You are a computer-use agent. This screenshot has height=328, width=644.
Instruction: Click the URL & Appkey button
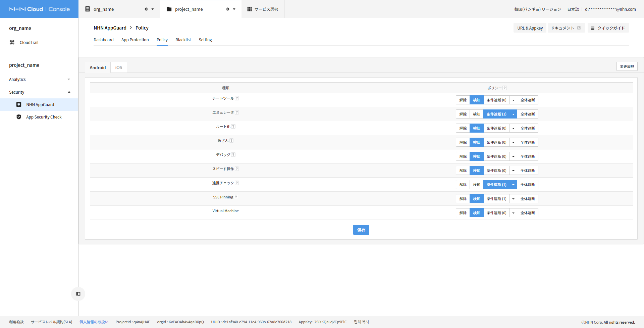pyautogui.click(x=530, y=28)
